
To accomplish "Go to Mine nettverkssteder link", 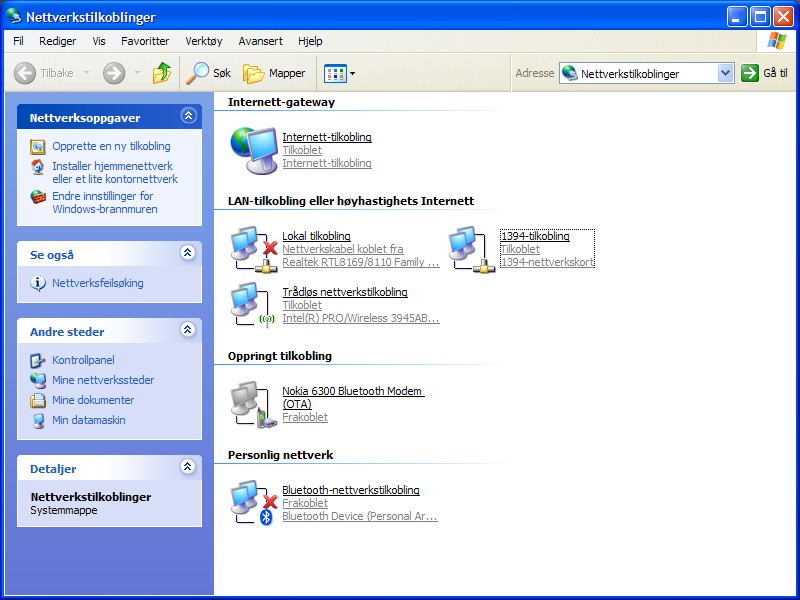I will [103, 380].
